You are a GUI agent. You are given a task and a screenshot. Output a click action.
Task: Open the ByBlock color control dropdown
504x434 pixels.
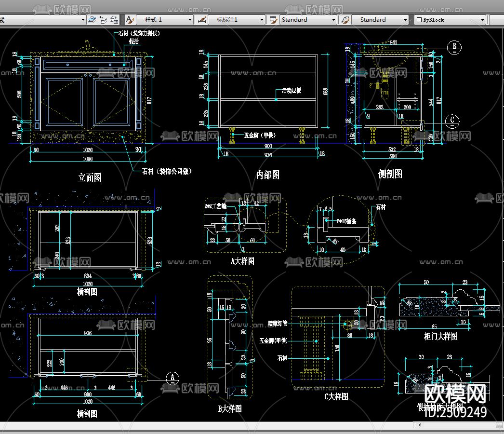tap(450, 20)
